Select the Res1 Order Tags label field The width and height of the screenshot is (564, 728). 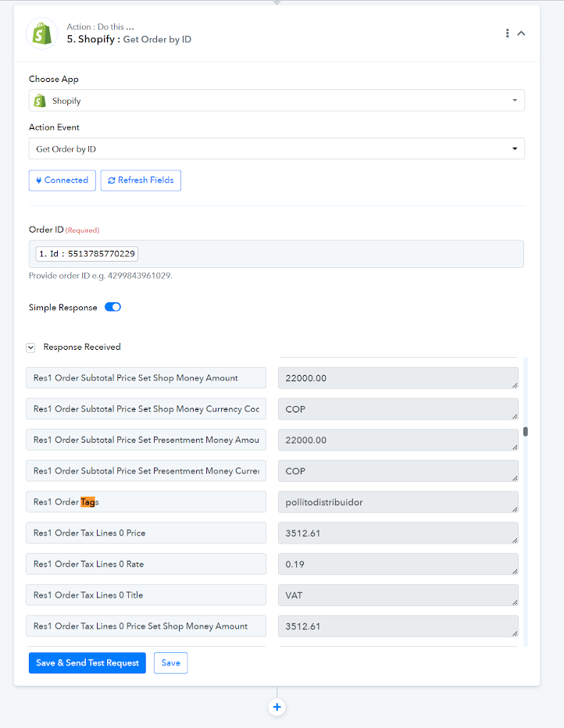click(146, 502)
